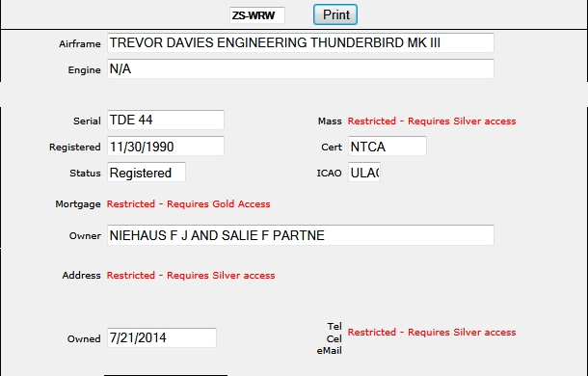This screenshot has height=376, width=588.
Task: Click Mortgage restricted Gold Access text
Action: coord(188,204)
